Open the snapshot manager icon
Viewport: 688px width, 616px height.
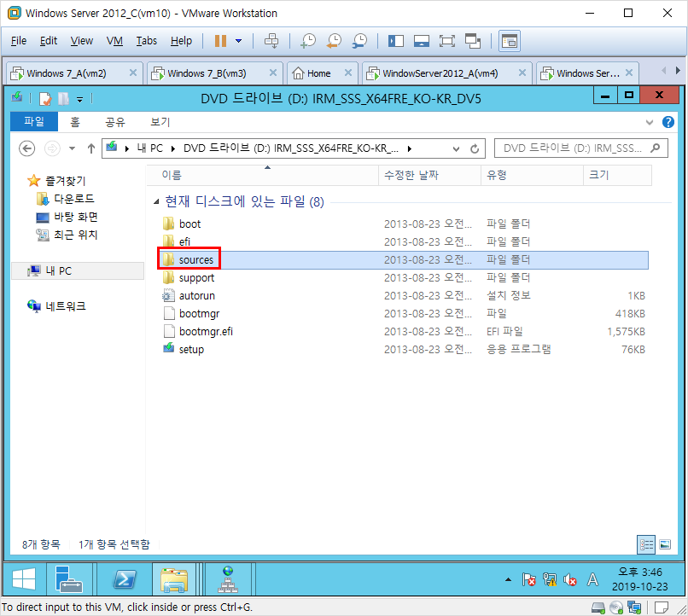(360, 41)
